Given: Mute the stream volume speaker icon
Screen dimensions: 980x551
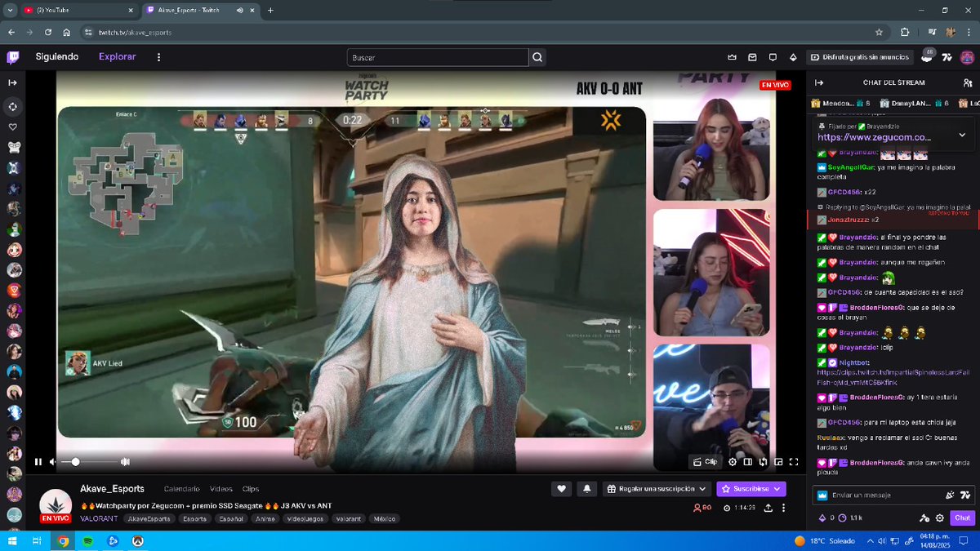Looking at the screenshot, I should [53, 461].
